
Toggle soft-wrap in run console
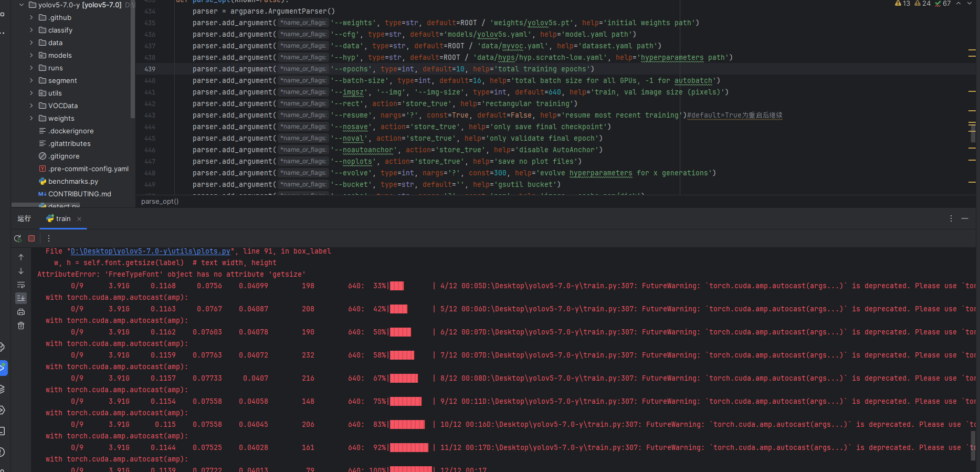pyautogui.click(x=21, y=285)
